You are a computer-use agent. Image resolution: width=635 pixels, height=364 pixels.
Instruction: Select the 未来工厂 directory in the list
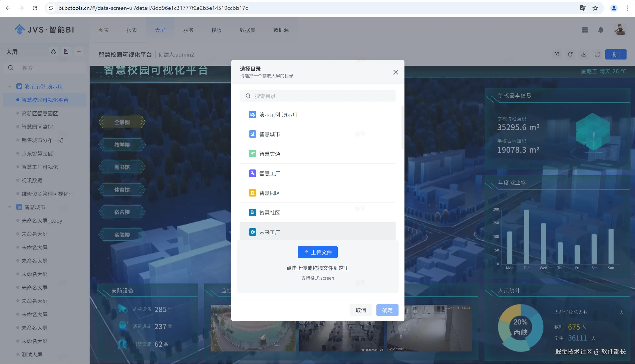click(269, 232)
